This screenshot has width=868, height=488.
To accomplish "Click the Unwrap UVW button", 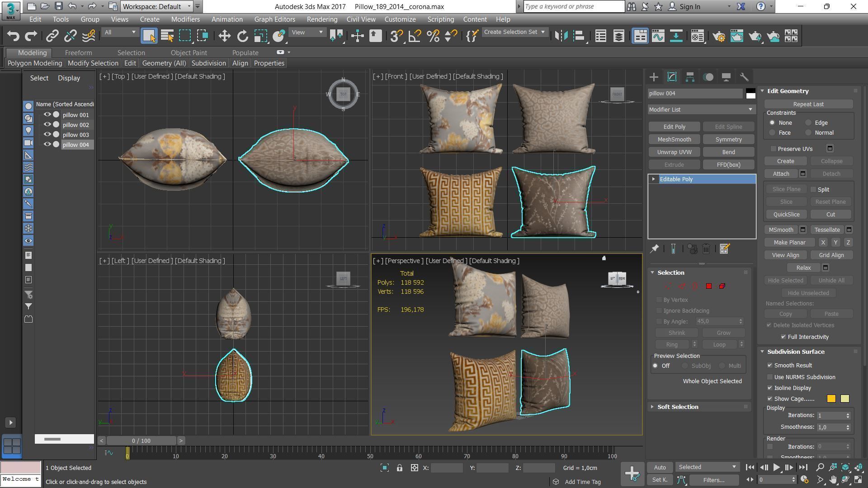I will point(674,152).
